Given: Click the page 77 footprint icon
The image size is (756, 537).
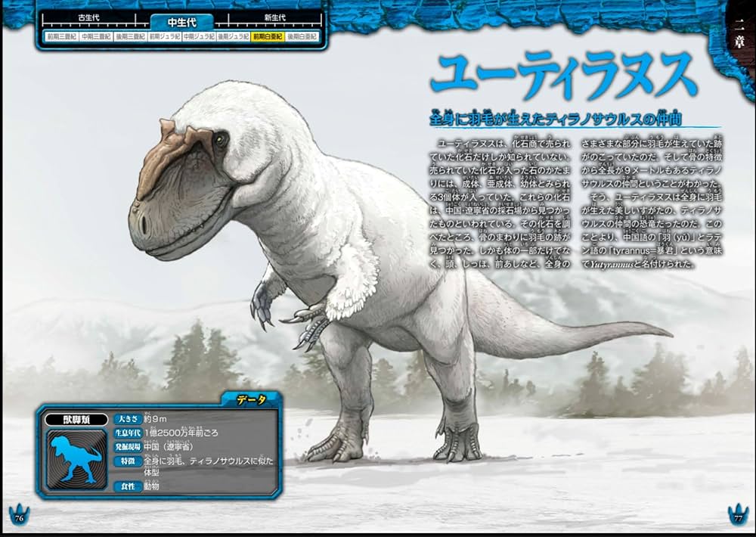Looking at the screenshot, I should tap(737, 514).
